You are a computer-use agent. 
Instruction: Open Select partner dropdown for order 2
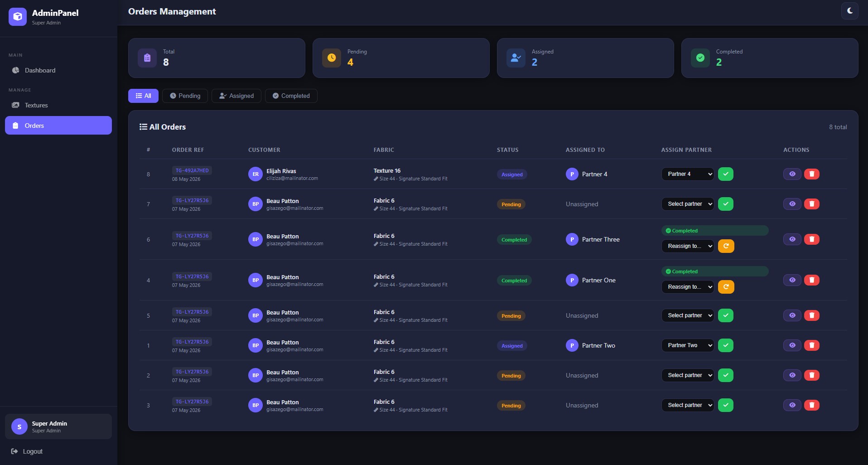(688, 375)
